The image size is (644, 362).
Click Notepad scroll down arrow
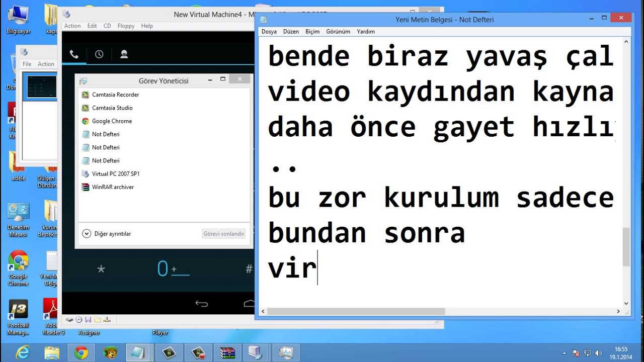coord(626,304)
